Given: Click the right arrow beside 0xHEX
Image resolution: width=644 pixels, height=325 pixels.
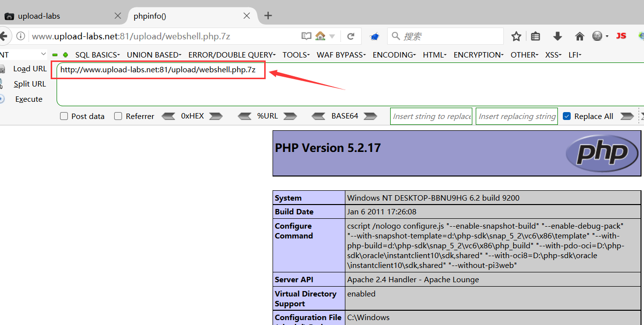Looking at the screenshot, I should (x=216, y=116).
